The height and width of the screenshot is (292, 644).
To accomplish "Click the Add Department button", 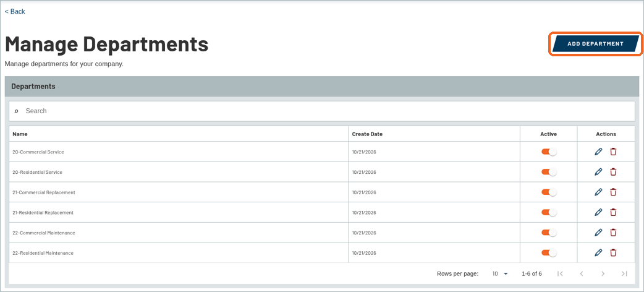I will pos(596,43).
